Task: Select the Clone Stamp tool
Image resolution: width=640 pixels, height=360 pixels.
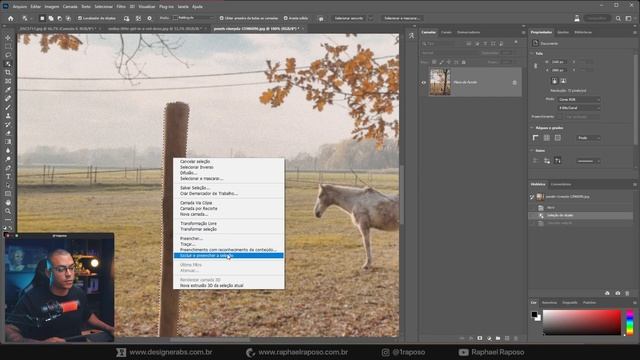Action: (8, 116)
